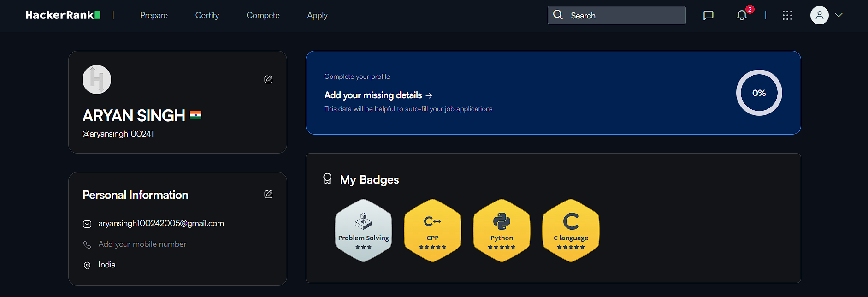
Task: Open the Problem Solving badge
Action: [363, 230]
